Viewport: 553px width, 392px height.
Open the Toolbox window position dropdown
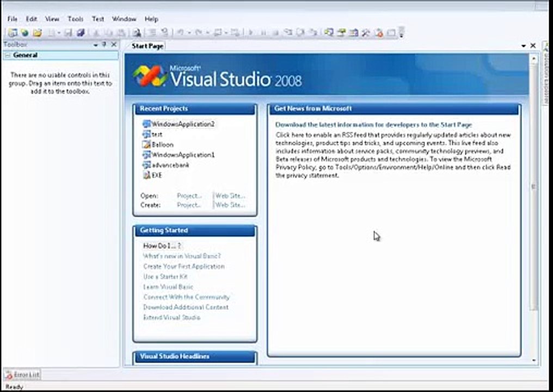click(x=96, y=45)
